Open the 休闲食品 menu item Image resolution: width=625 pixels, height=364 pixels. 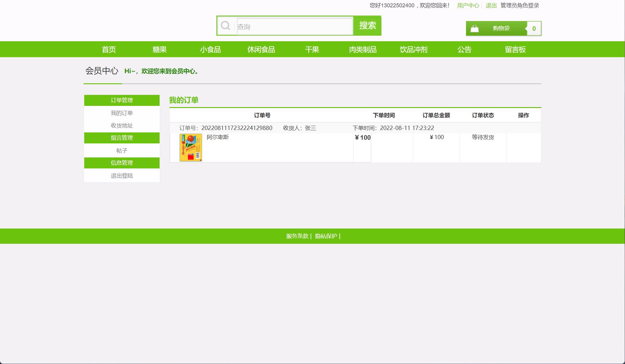261,49
